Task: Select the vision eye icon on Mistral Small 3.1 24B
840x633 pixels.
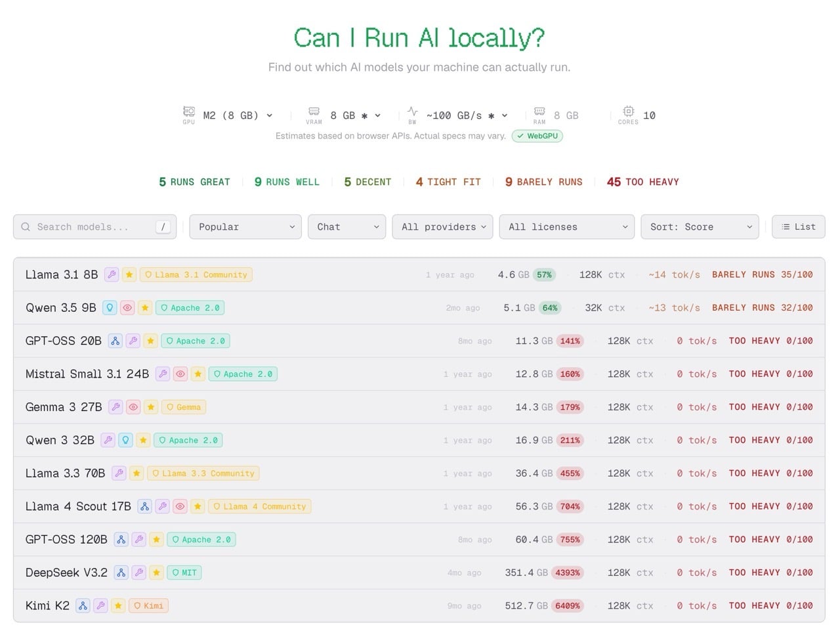Action: click(180, 374)
